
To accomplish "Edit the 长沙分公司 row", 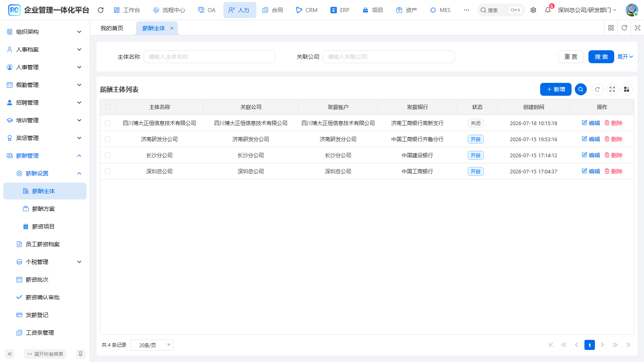I will (591, 155).
